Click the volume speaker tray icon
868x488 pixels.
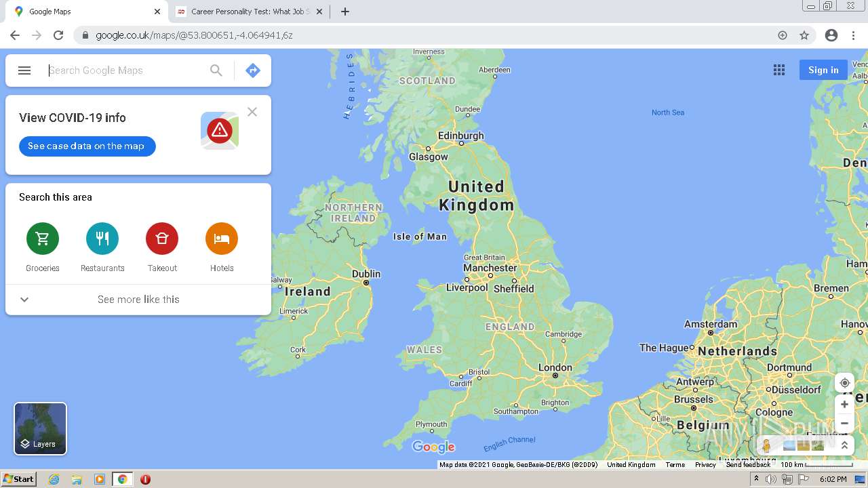point(771,479)
